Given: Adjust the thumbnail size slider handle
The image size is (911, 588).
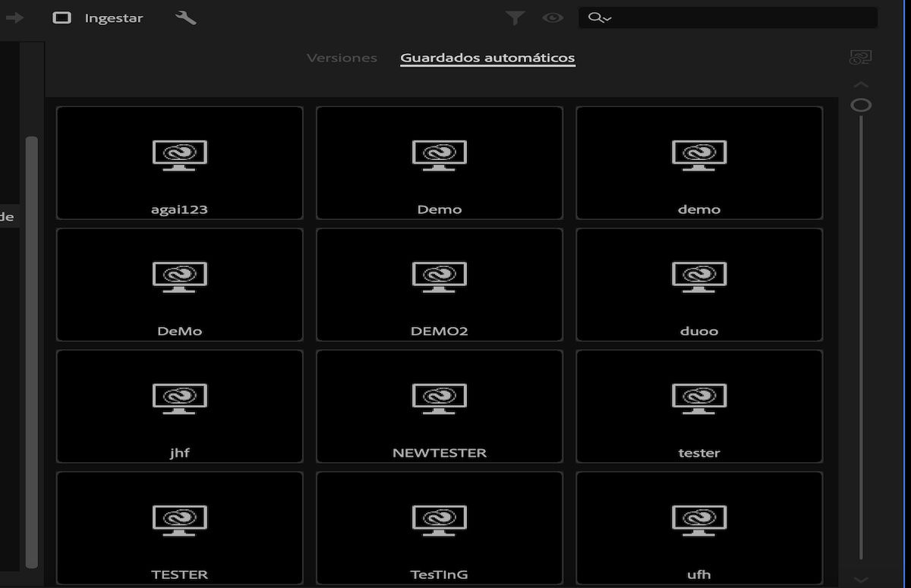Looking at the screenshot, I should point(862,106).
